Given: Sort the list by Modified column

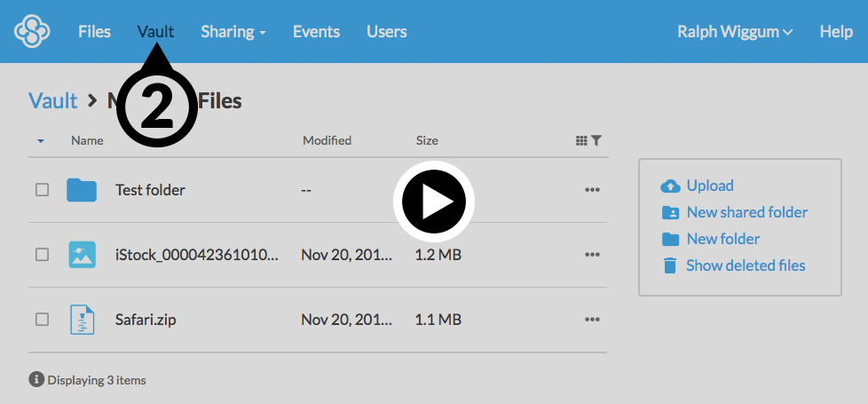Looking at the screenshot, I should point(327,140).
